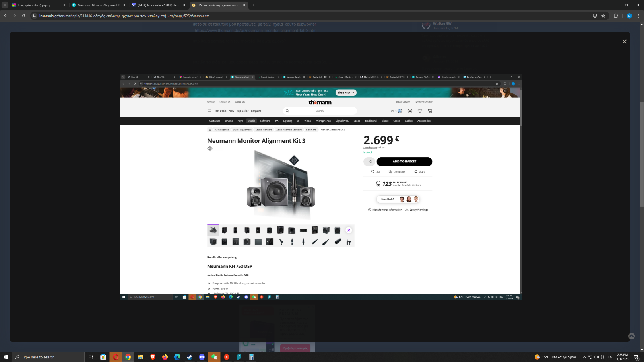Close the (1433) Inbox tab

point(184,5)
